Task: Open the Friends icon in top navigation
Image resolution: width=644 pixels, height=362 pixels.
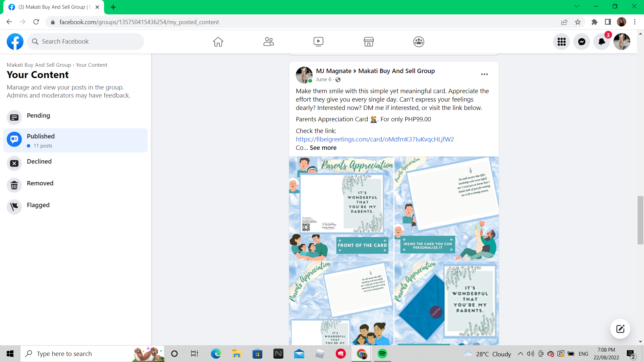Action: coord(268,42)
